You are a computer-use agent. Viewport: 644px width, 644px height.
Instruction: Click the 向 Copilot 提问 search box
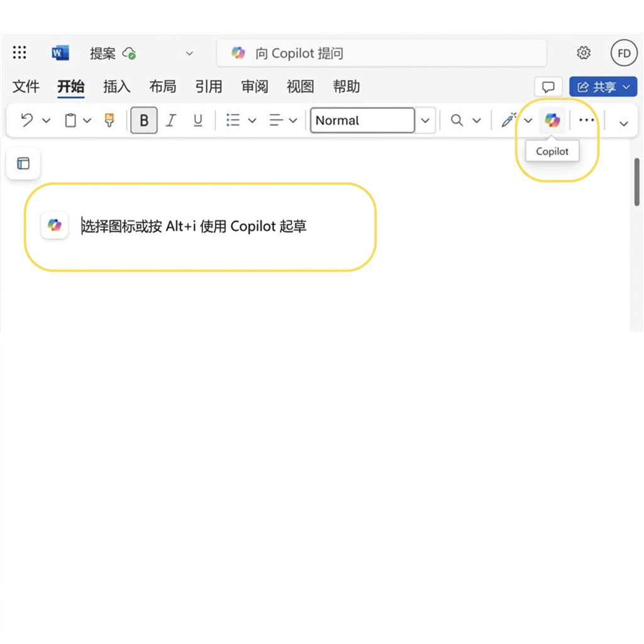pyautogui.click(x=382, y=53)
